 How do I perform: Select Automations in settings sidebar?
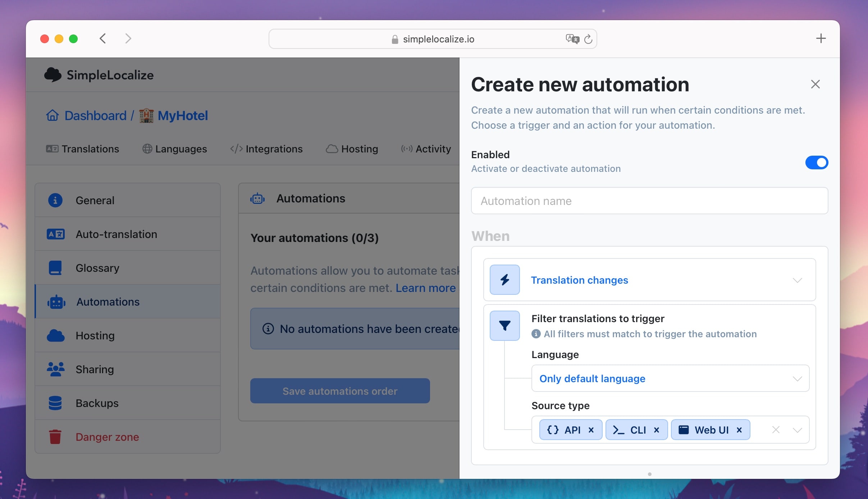[128, 302]
